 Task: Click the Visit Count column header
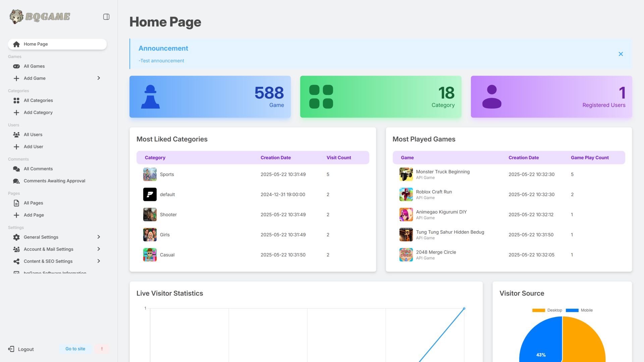tap(339, 158)
